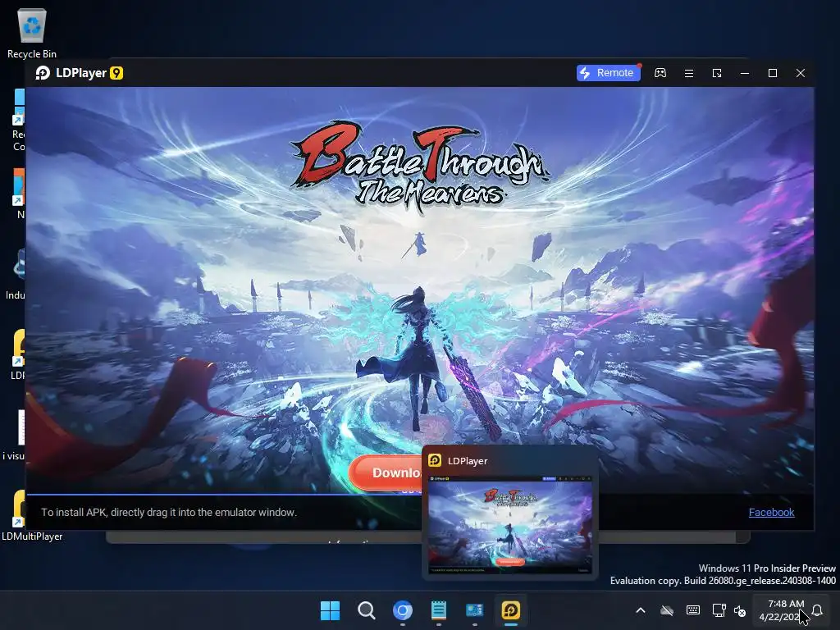This screenshot has width=840, height=630.
Task: Open the control panel taskbar icon
Action: tap(475, 610)
